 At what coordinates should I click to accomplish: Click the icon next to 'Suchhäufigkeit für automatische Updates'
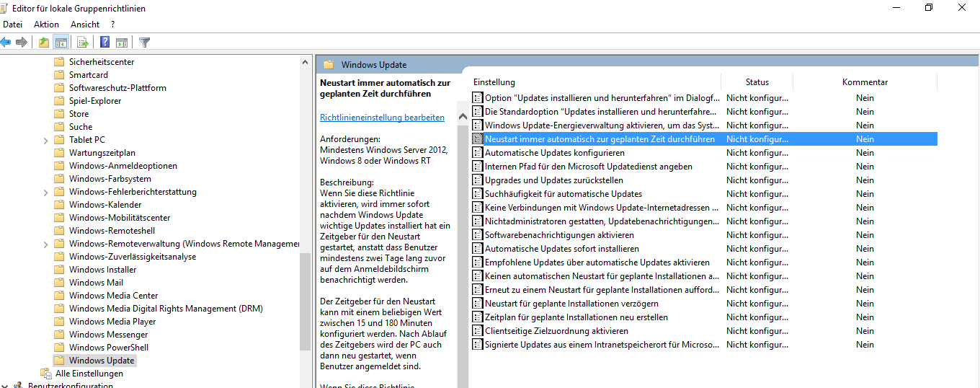477,194
